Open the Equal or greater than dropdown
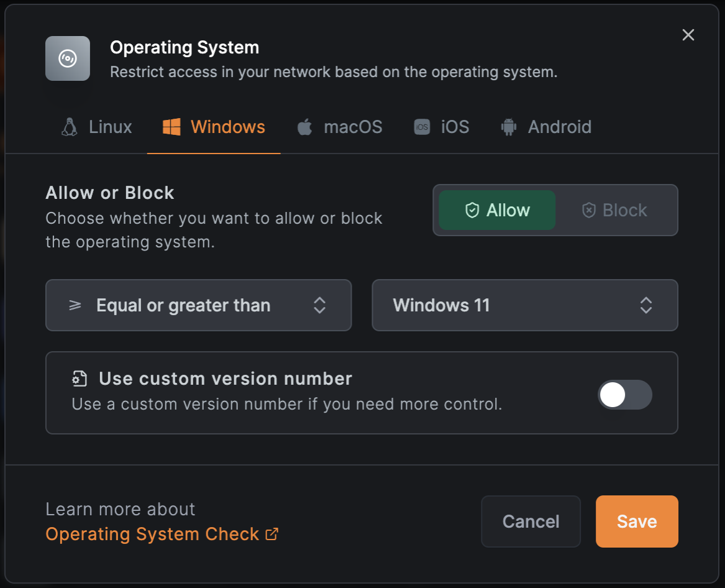Screen dimensions: 725x588 click(x=198, y=305)
